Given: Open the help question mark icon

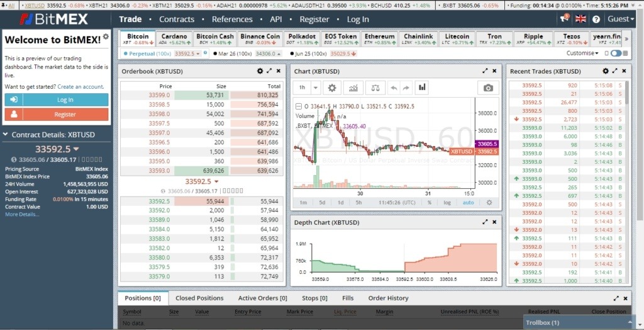Looking at the screenshot, I should [x=596, y=19].
